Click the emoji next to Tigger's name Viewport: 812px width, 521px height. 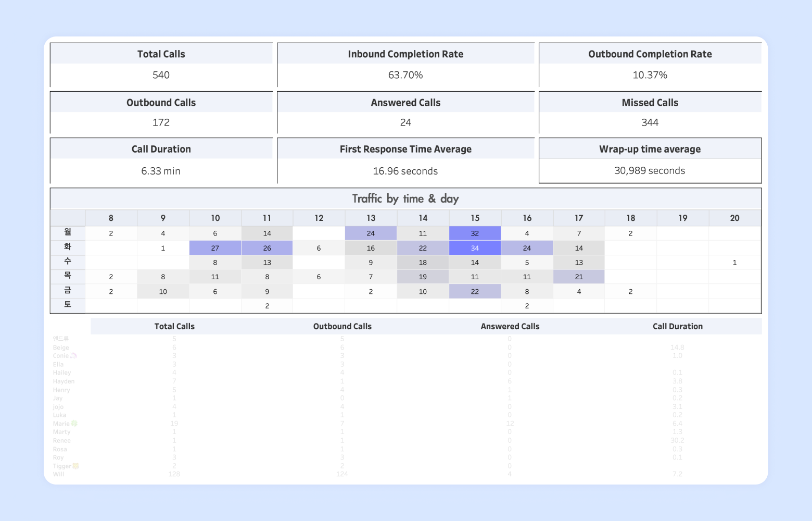click(x=75, y=466)
